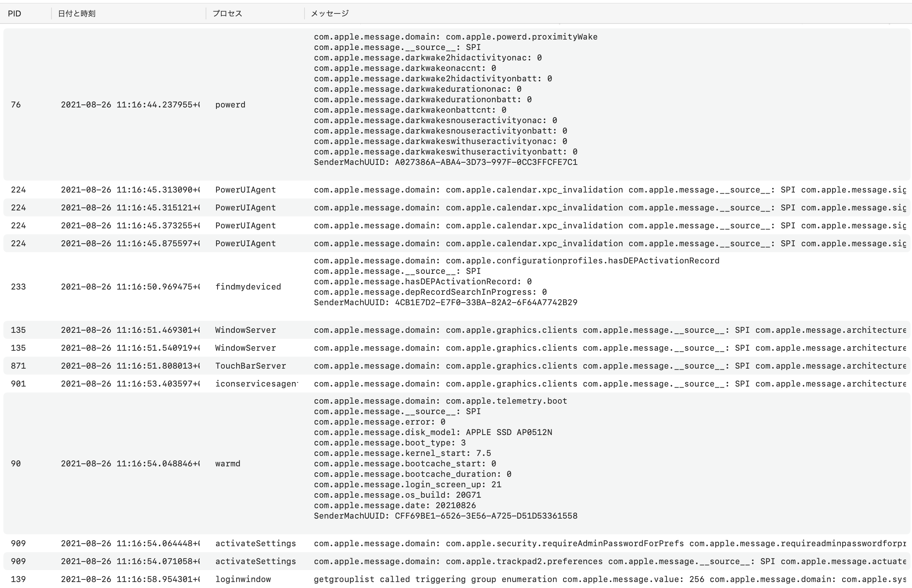Viewport: 912px width, 588px height.
Task: Click disk_model line in warmd message
Action: pyautogui.click(x=433, y=432)
